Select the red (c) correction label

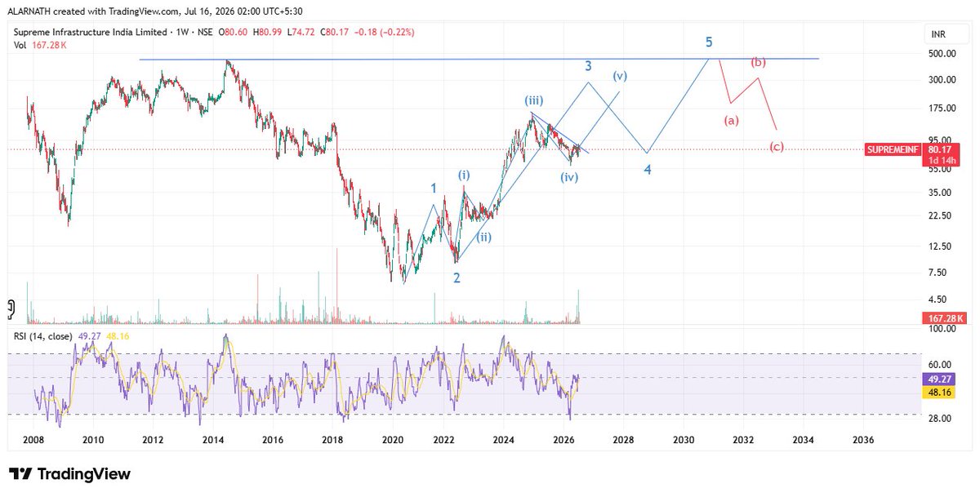pyautogui.click(x=777, y=147)
